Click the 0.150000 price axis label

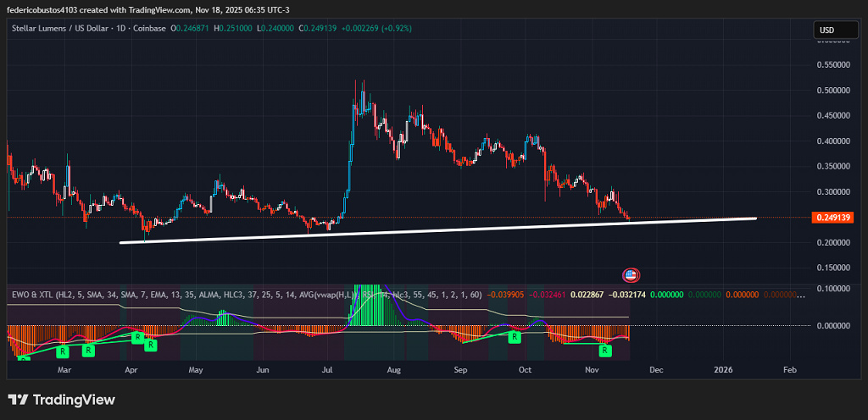pos(835,268)
